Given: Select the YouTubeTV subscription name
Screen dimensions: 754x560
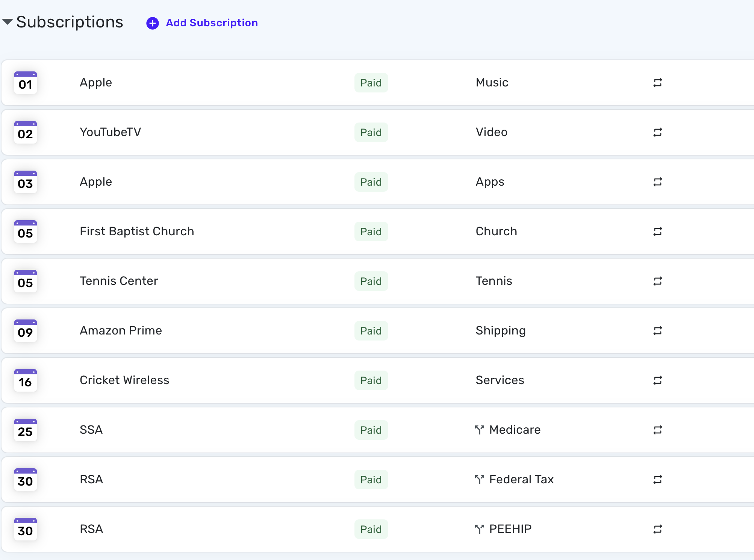Looking at the screenshot, I should coord(111,132).
